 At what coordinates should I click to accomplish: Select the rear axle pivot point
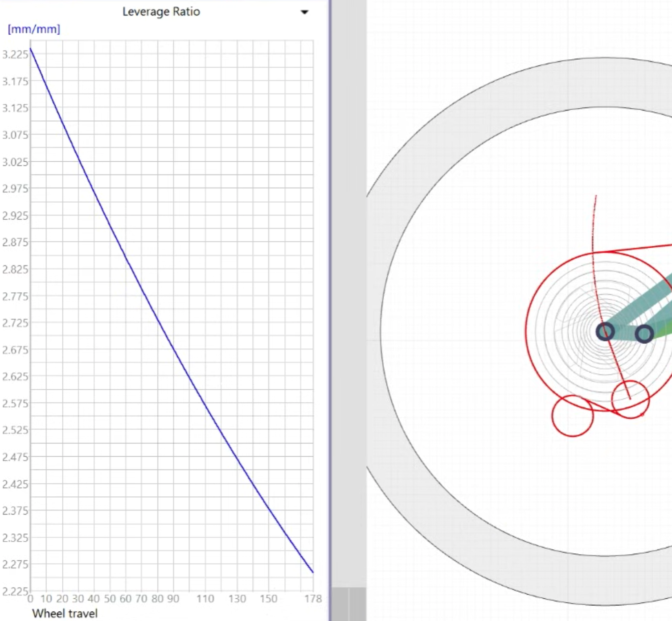[605, 332]
